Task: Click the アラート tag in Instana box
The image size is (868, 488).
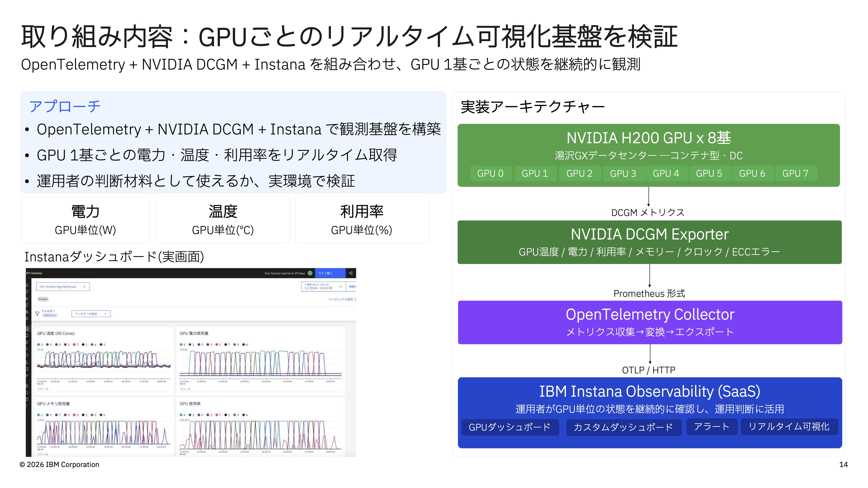Action: (711, 426)
